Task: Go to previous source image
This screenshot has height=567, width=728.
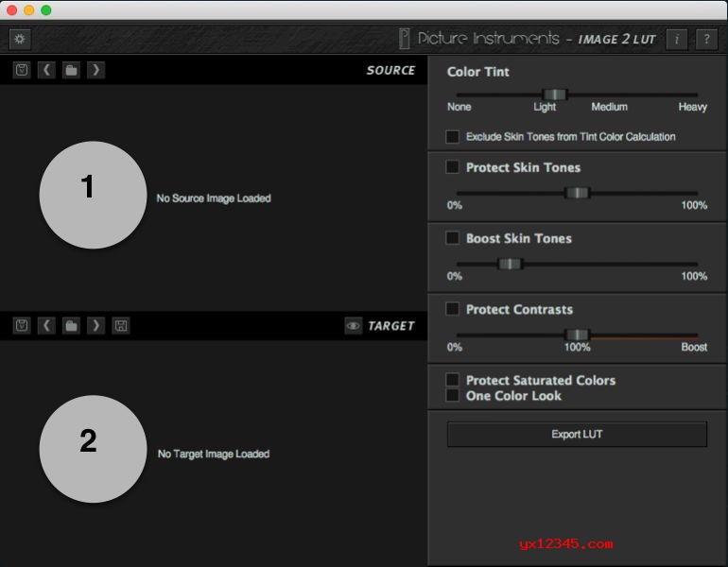Action: coord(46,70)
